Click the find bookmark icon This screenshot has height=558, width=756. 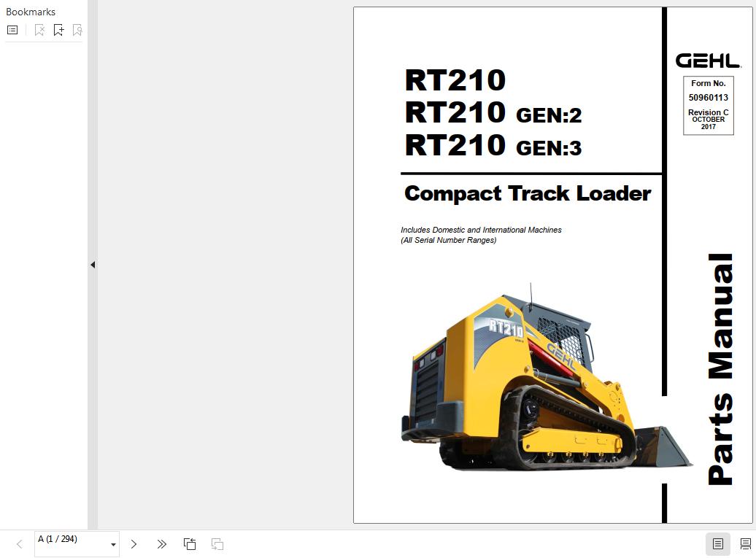coord(77,30)
